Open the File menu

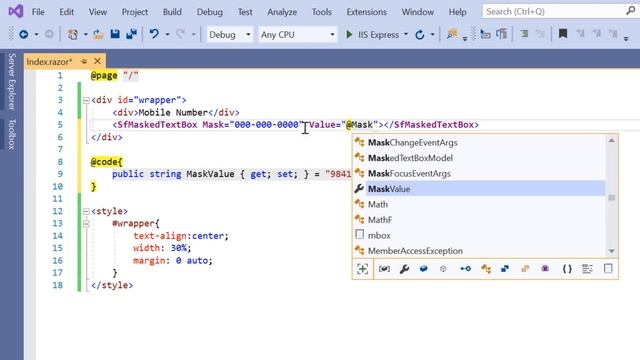tap(38, 12)
